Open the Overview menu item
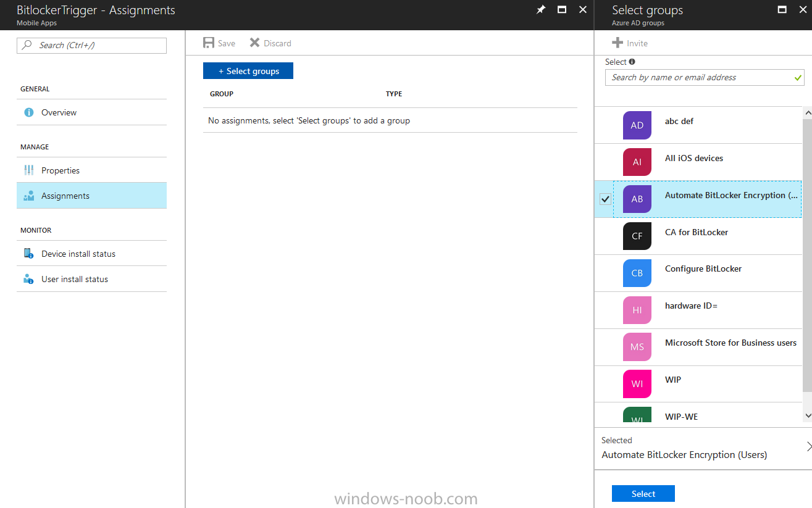Image resolution: width=812 pixels, height=508 pixels. click(x=91, y=112)
